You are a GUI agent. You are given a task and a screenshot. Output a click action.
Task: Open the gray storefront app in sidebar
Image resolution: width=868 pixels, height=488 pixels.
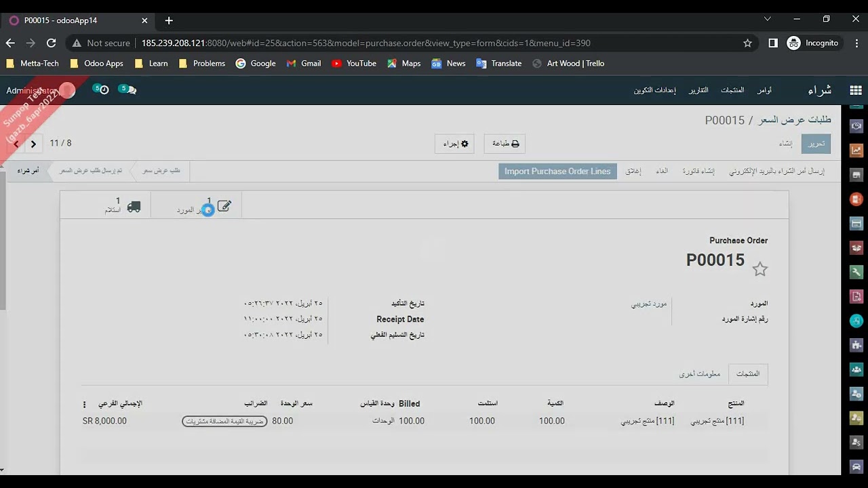tap(856, 174)
